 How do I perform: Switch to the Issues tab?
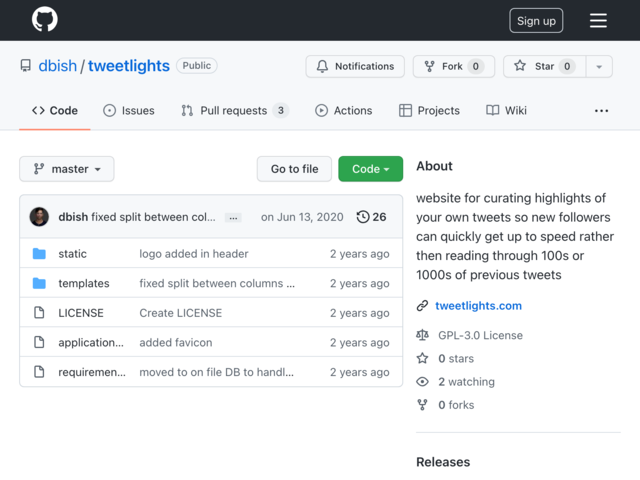point(129,111)
